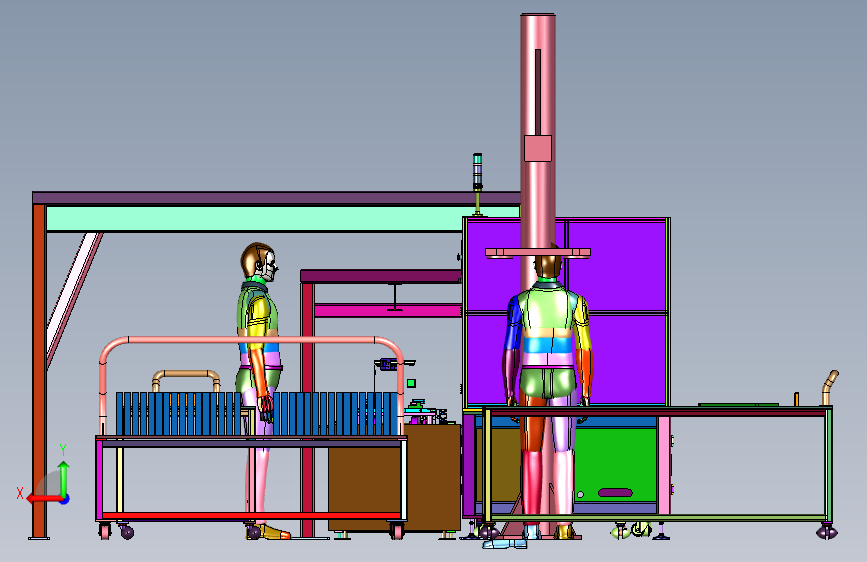Select the pink diagonal brace
The height and width of the screenshot is (562, 867).
pyautogui.click(x=74, y=299)
